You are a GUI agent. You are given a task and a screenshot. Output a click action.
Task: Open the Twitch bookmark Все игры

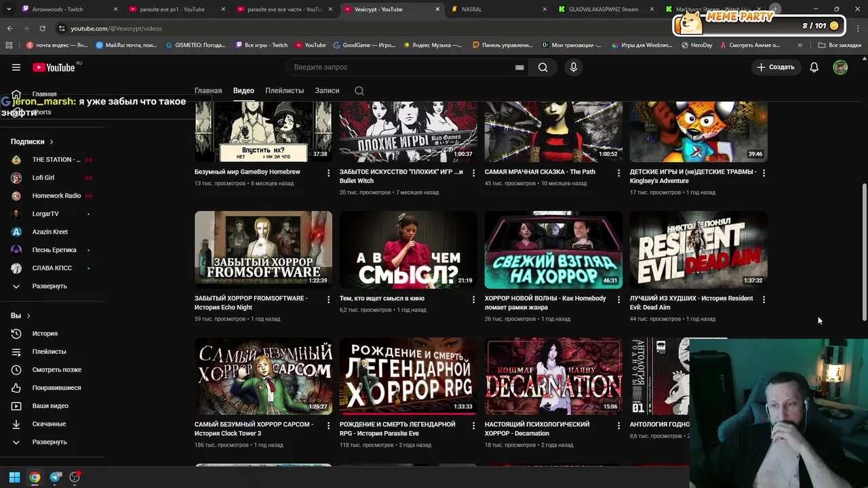click(262, 45)
